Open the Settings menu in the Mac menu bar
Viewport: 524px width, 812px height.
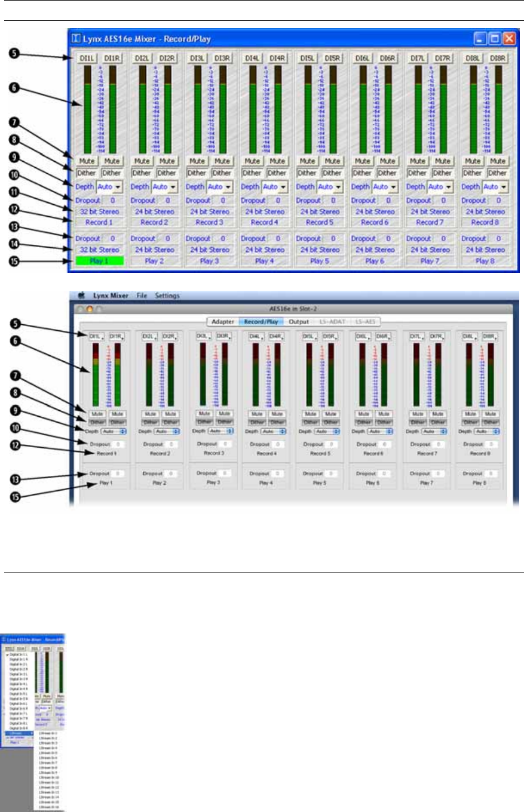167,295
